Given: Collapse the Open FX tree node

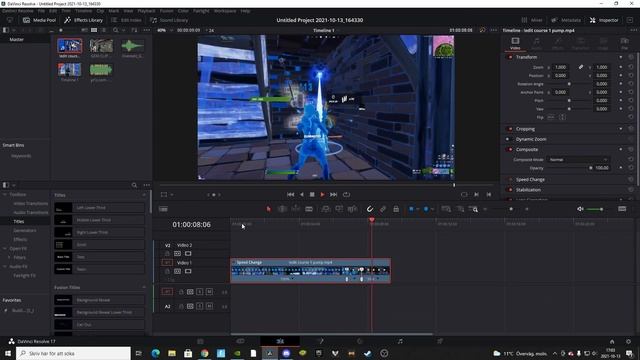Looking at the screenshot, I should click(5, 248).
